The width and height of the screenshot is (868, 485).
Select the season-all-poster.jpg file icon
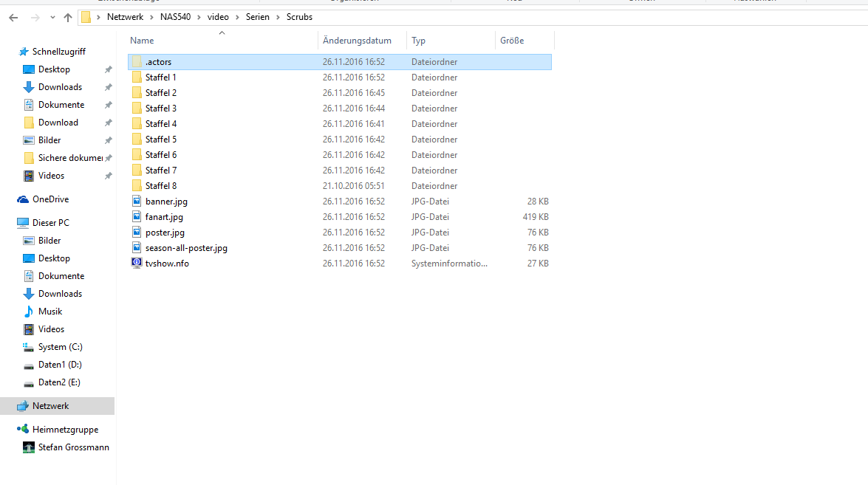coord(137,247)
